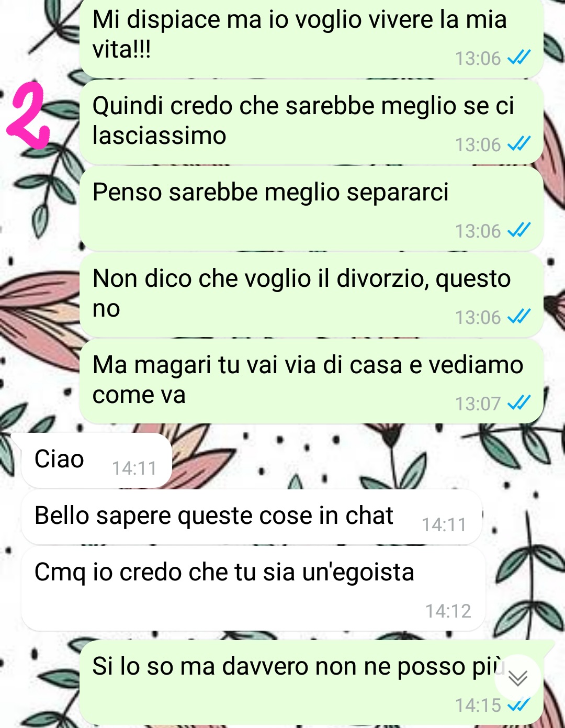
Task: Select 'Cmq io credo che tu sia un'egoista' bubble
Action: click(253, 589)
